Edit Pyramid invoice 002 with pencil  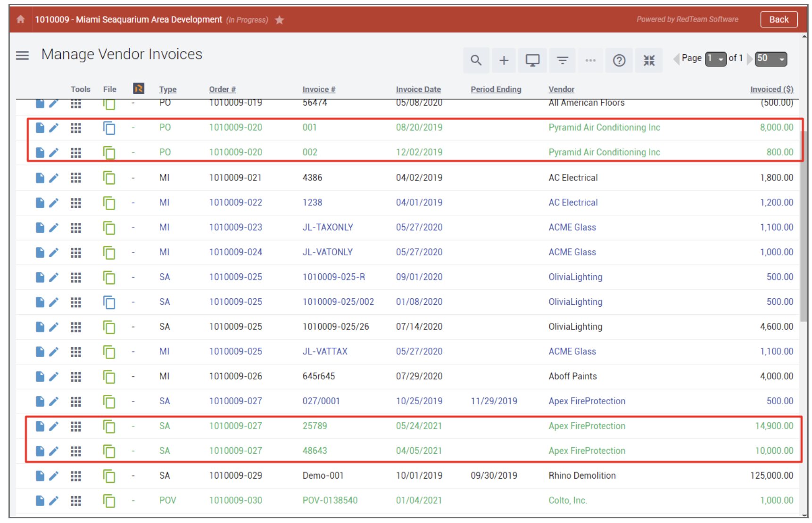pyautogui.click(x=54, y=153)
